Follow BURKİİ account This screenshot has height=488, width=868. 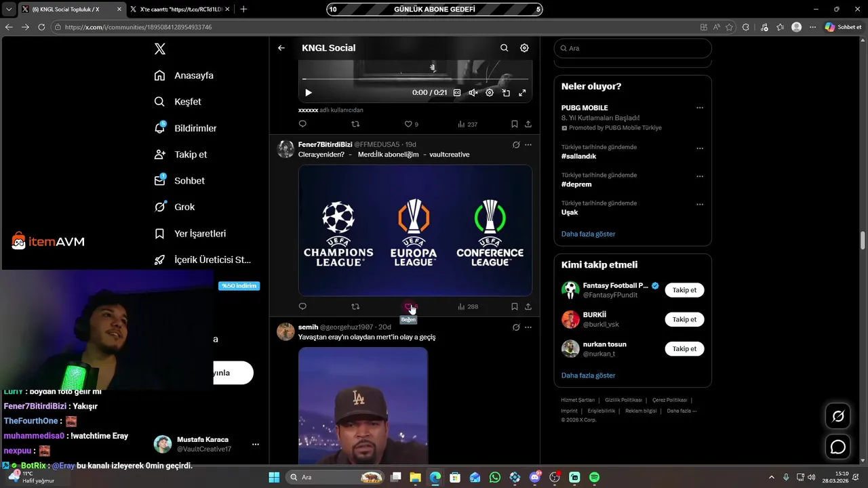684,319
